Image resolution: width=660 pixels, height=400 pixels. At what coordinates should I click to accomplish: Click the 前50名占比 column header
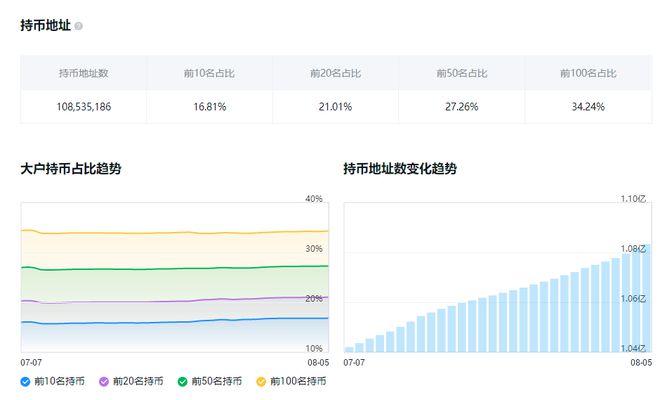pos(461,73)
